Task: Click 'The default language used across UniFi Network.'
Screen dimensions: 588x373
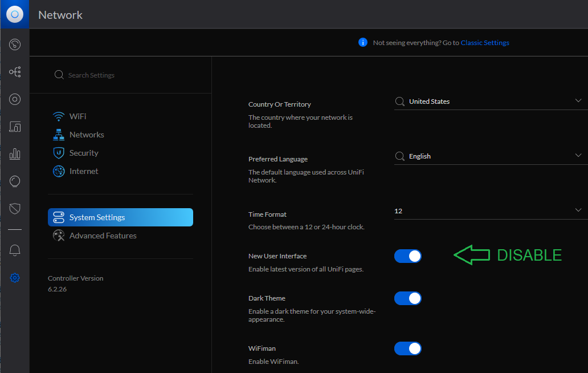Action: click(306, 176)
